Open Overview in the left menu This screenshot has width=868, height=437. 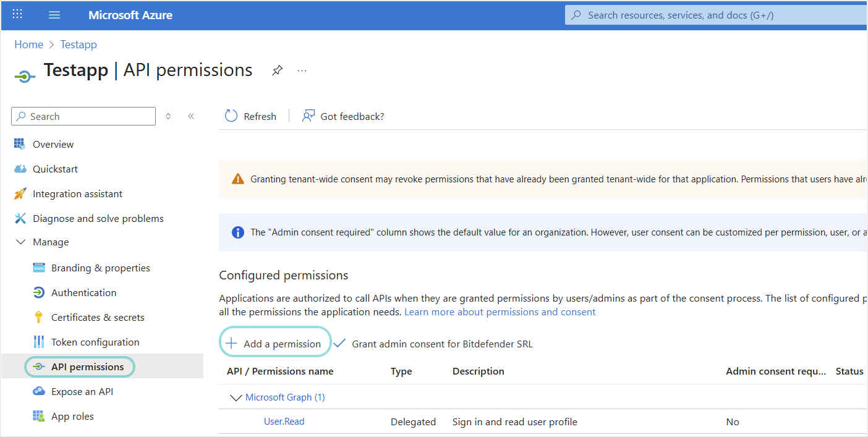pos(53,144)
